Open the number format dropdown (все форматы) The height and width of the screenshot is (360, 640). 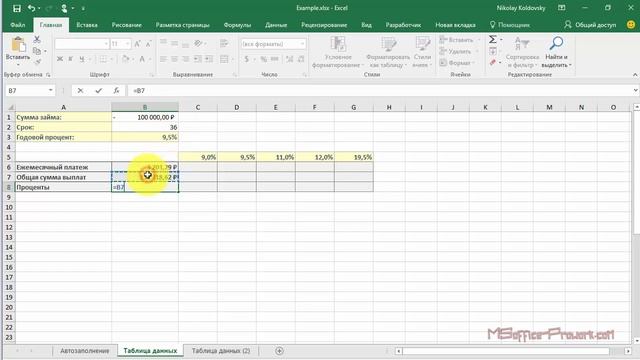[302, 44]
